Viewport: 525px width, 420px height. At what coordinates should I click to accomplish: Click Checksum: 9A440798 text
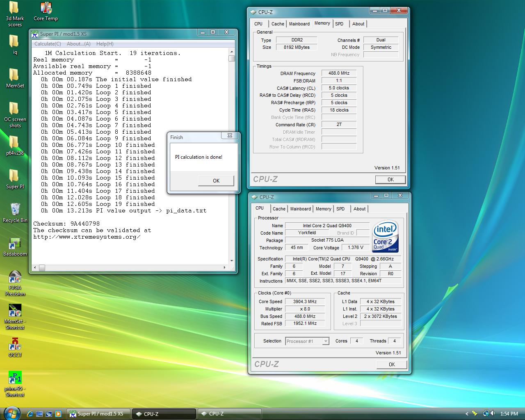pyautogui.click(x=66, y=224)
